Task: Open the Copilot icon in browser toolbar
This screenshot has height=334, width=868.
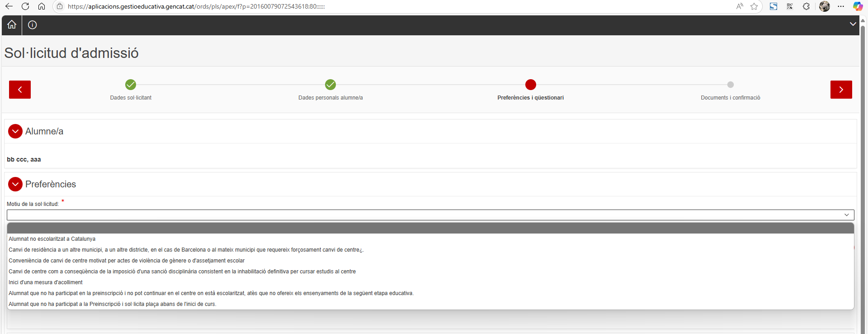Action: (858, 6)
